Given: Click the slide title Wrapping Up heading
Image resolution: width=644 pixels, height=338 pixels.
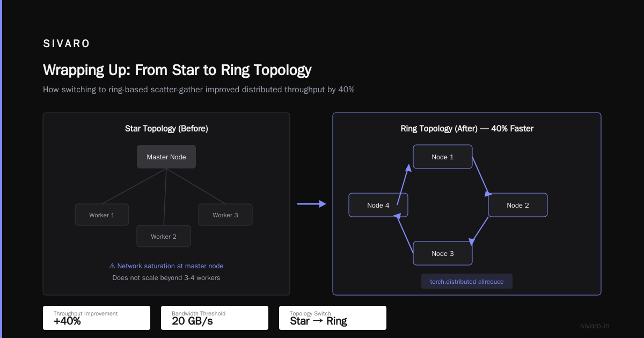Looking at the screenshot, I should (x=177, y=70).
